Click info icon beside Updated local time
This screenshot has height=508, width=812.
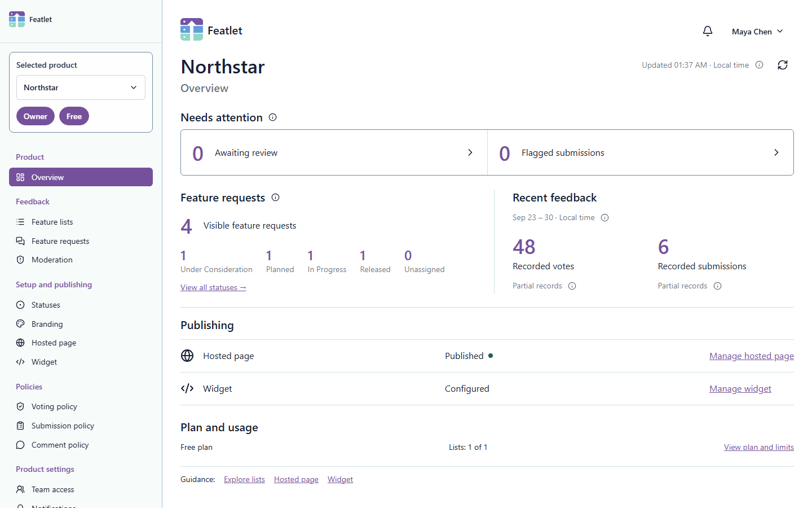pos(760,65)
